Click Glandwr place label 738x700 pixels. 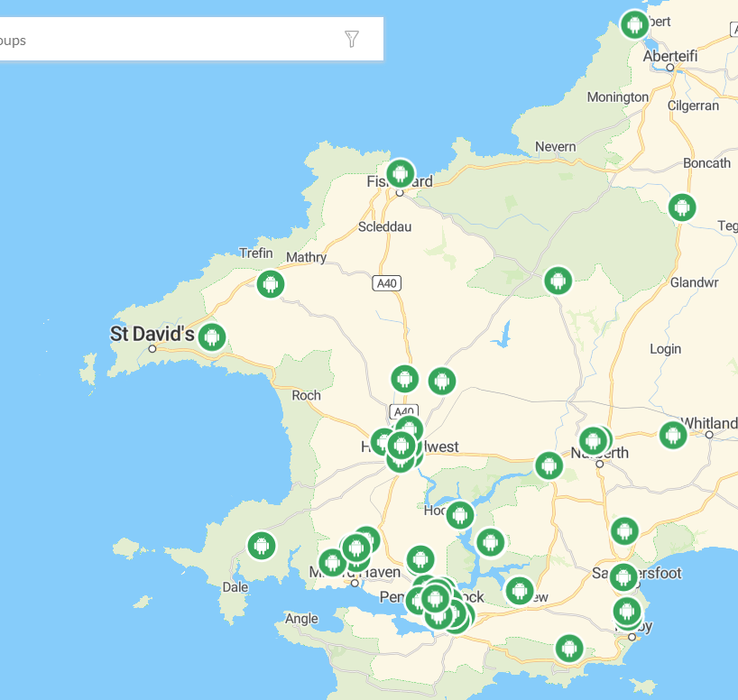tap(694, 282)
